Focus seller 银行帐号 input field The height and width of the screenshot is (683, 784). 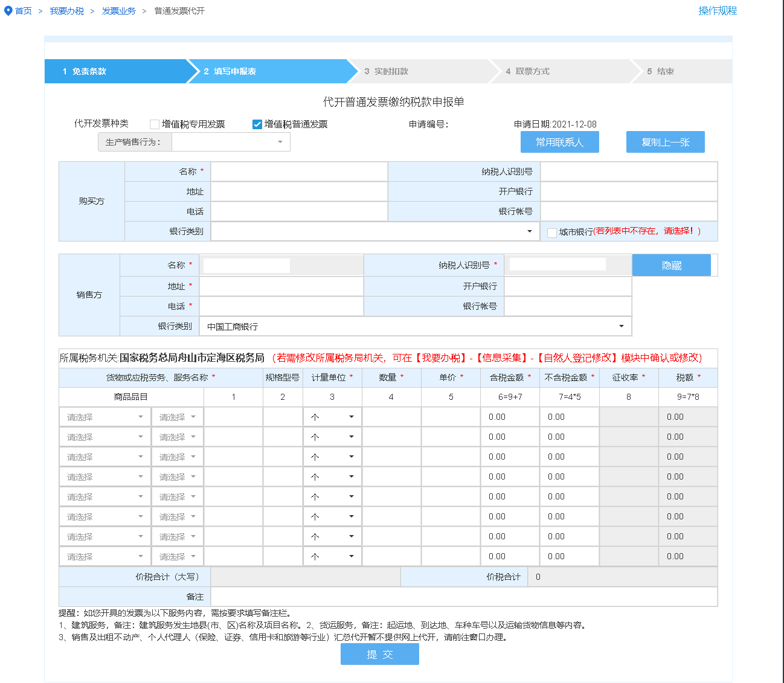click(x=568, y=306)
